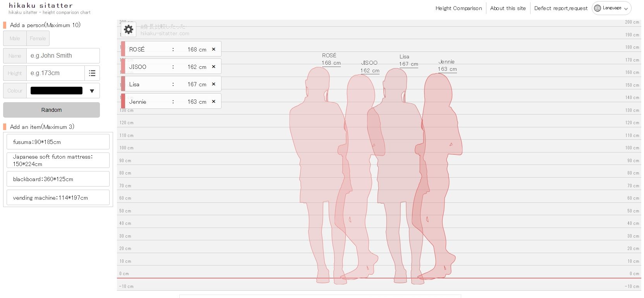Open About this site page
Screen dimensions: 644x298
(x=508, y=8)
